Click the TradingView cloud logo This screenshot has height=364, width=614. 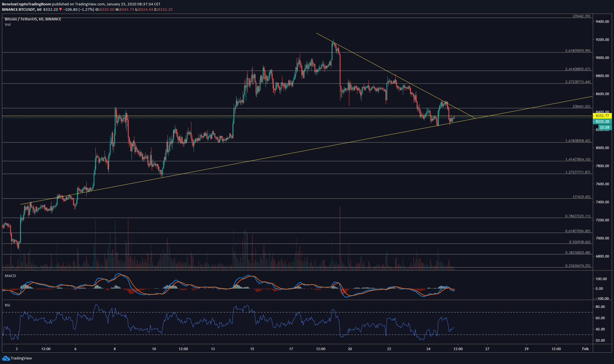click(6, 358)
